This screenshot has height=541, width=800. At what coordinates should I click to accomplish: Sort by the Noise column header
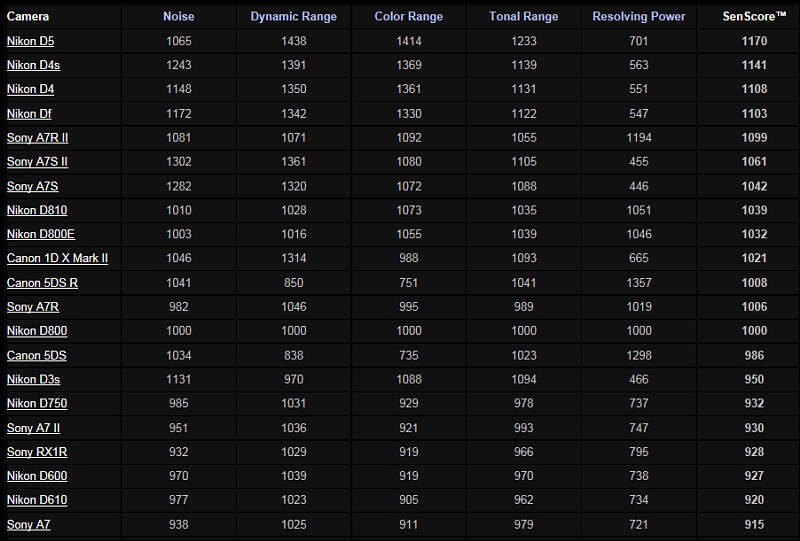[179, 16]
